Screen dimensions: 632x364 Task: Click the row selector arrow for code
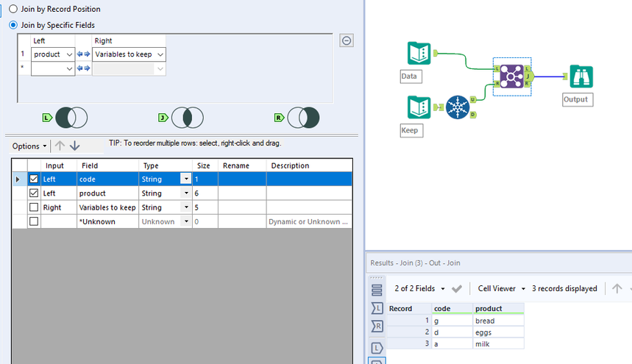tap(18, 179)
